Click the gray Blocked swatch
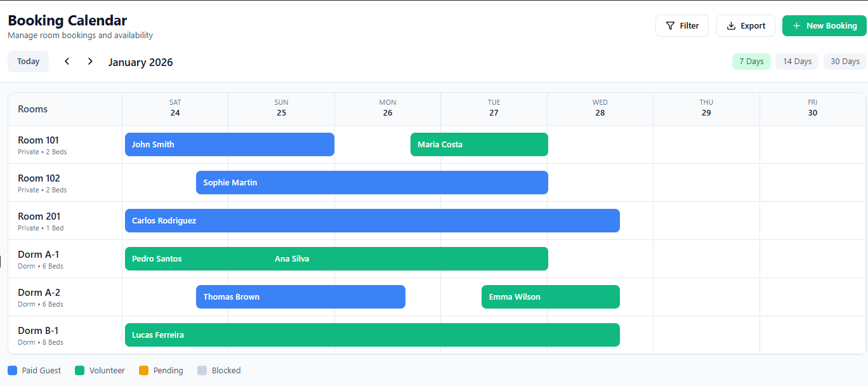The height and width of the screenshot is (386, 868). tap(202, 370)
